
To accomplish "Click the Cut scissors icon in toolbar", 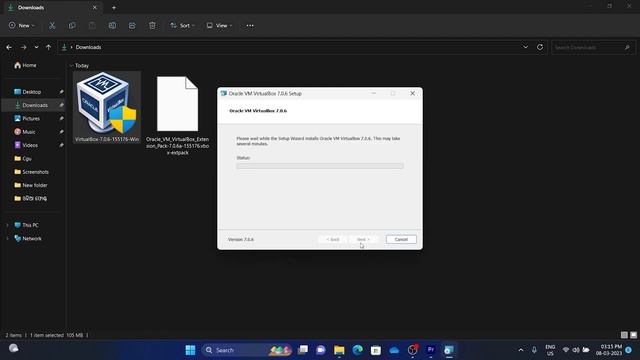I will [52, 25].
